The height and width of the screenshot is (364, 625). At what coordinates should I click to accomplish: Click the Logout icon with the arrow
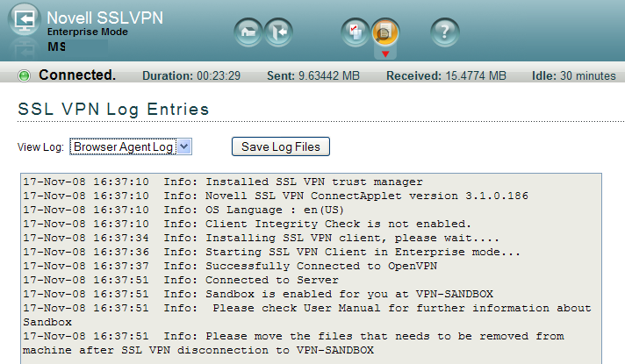tap(278, 32)
